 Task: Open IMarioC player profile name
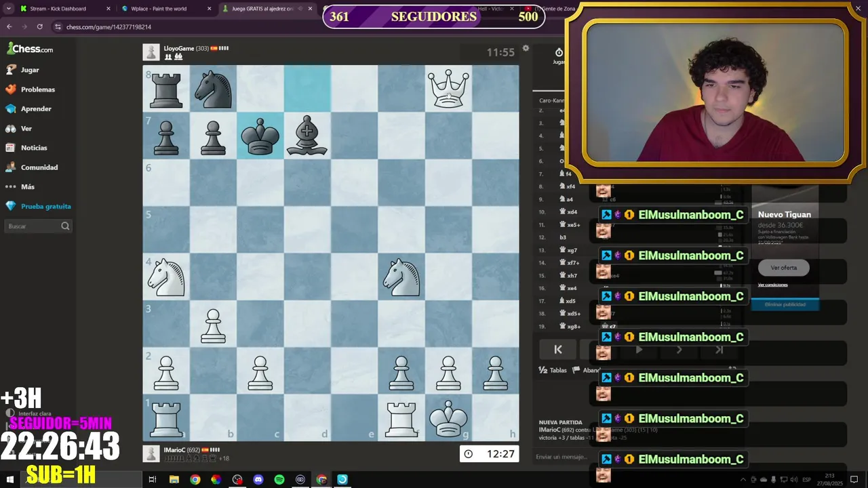coord(174,449)
